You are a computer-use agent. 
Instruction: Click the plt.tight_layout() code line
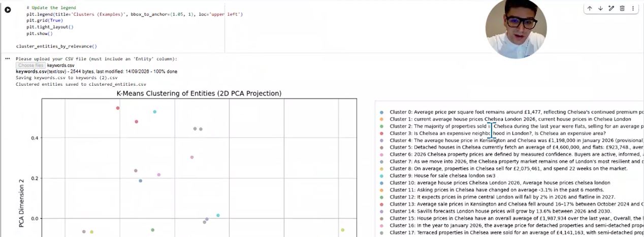[x=50, y=27]
